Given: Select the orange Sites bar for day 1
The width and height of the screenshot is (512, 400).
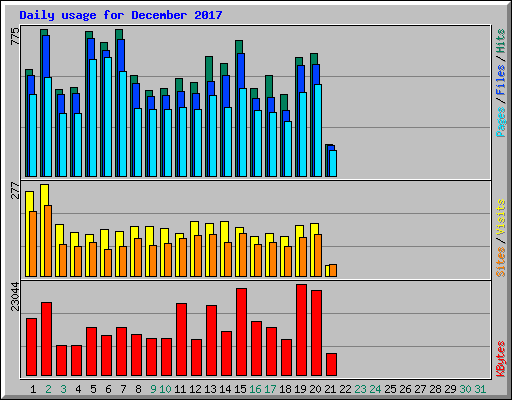Looking at the screenshot, I should (x=33, y=244).
